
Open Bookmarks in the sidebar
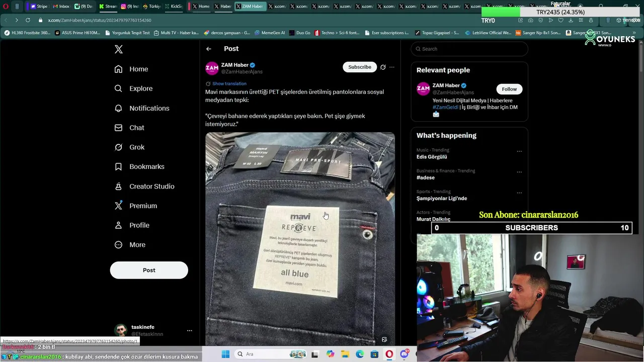click(x=139, y=166)
